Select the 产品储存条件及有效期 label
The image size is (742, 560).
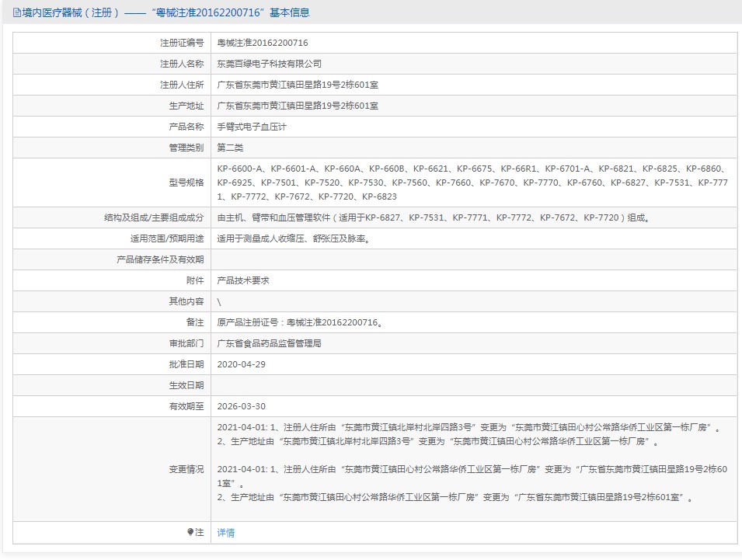(x=160, y=259)
